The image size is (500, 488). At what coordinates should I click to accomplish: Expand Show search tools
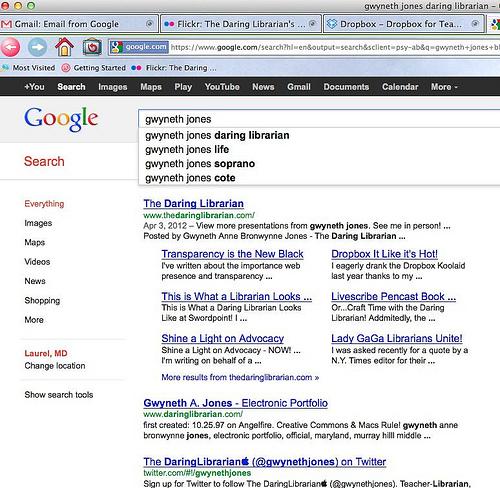click(x=59, y=395)
